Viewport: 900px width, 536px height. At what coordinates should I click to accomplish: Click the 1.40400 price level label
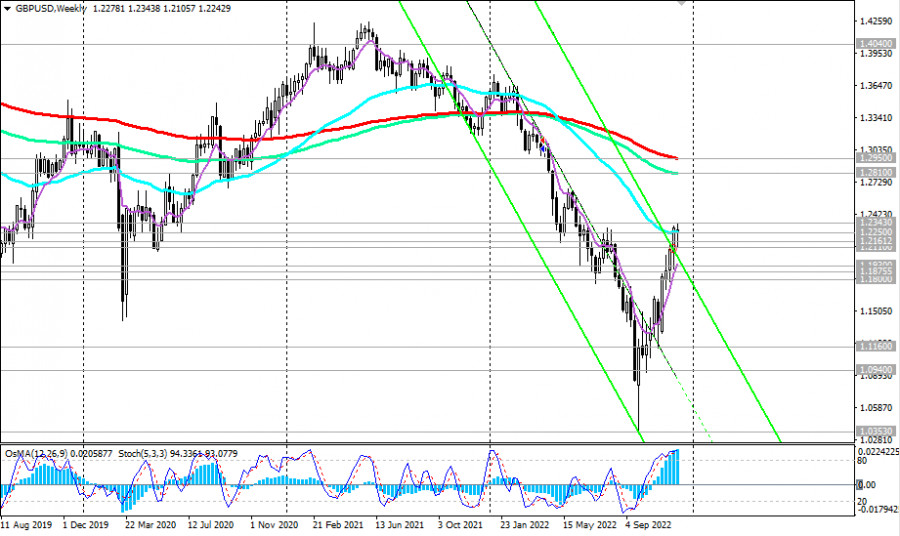point(874,45)
